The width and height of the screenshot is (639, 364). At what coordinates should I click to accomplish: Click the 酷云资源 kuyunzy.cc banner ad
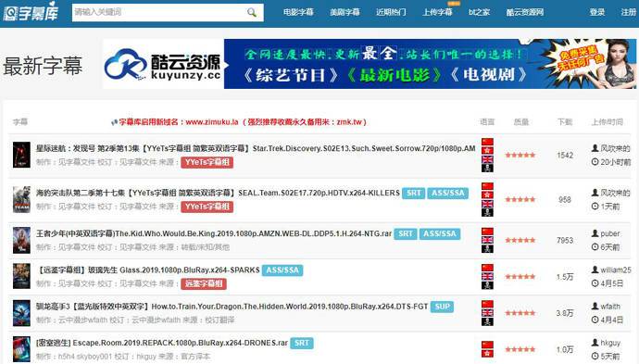pyautogui.click(x=370, y=64)
